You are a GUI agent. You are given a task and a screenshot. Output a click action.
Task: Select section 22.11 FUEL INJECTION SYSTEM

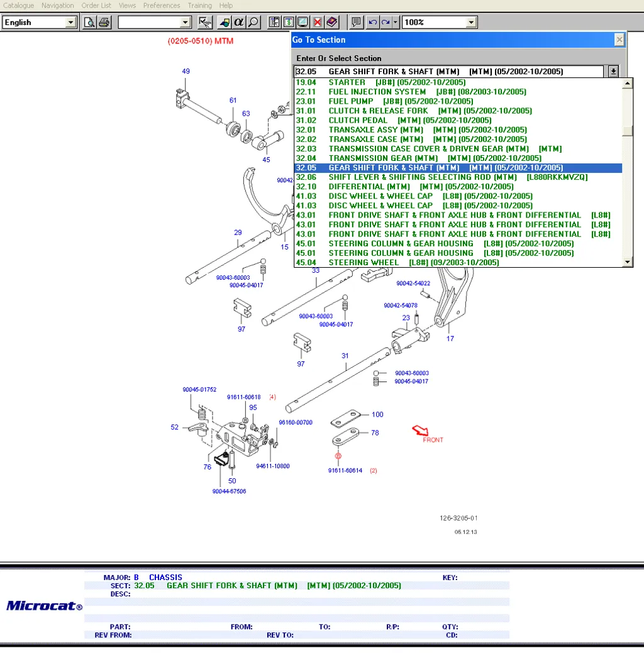click(x=458, y=92)
